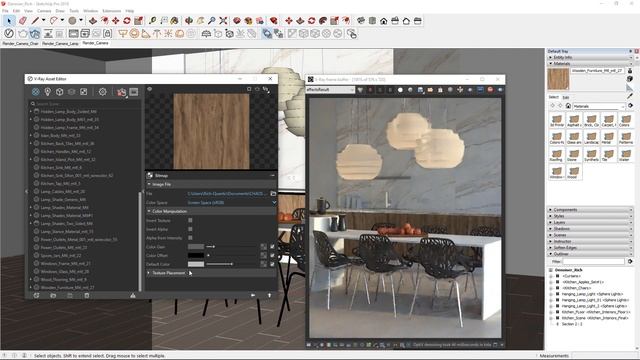Screen dimensions: 640x360
Task: Toggle visibility box for Kitchen_Chairs in Outliner
Action: click(558, 288)
